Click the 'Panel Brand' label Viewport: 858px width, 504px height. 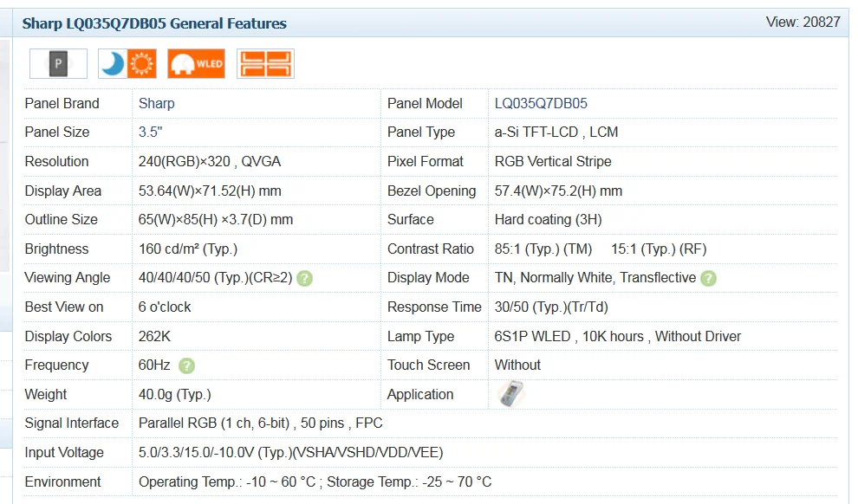pos(62,103)
